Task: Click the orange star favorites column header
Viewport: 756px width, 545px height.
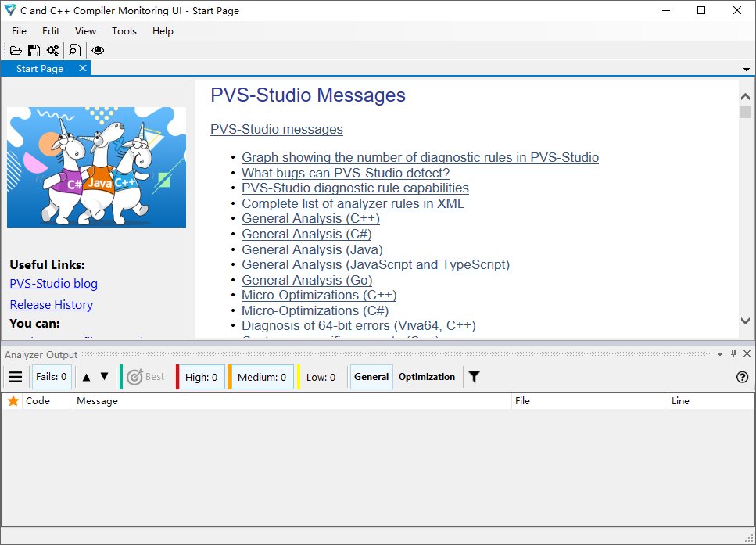Action: (13, 401)
